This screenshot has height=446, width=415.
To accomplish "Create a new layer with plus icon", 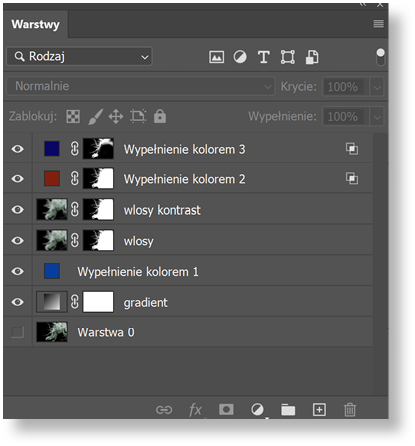I will pyautogui.click(x=319, y=409).
